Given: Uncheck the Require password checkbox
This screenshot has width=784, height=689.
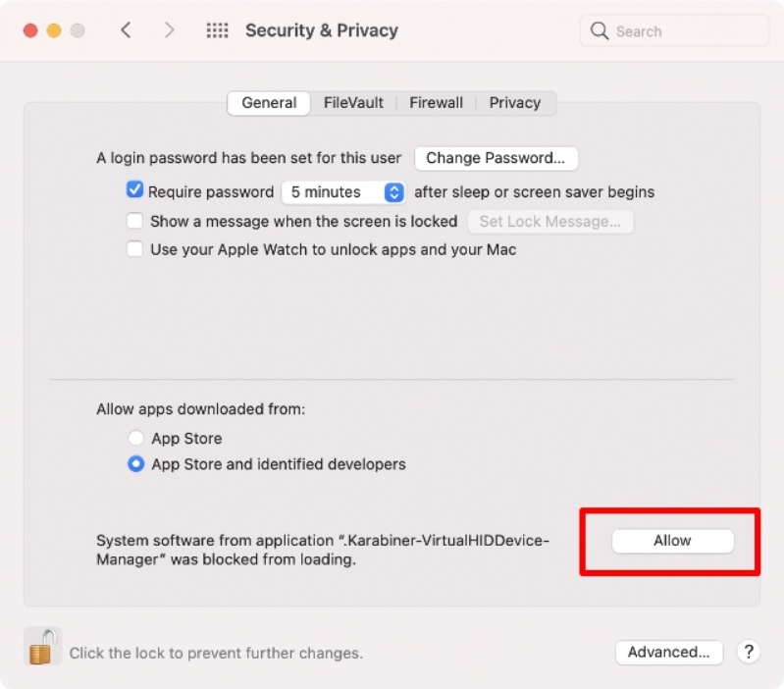Looking at the screenshot, I should click(x=135, y=191).
